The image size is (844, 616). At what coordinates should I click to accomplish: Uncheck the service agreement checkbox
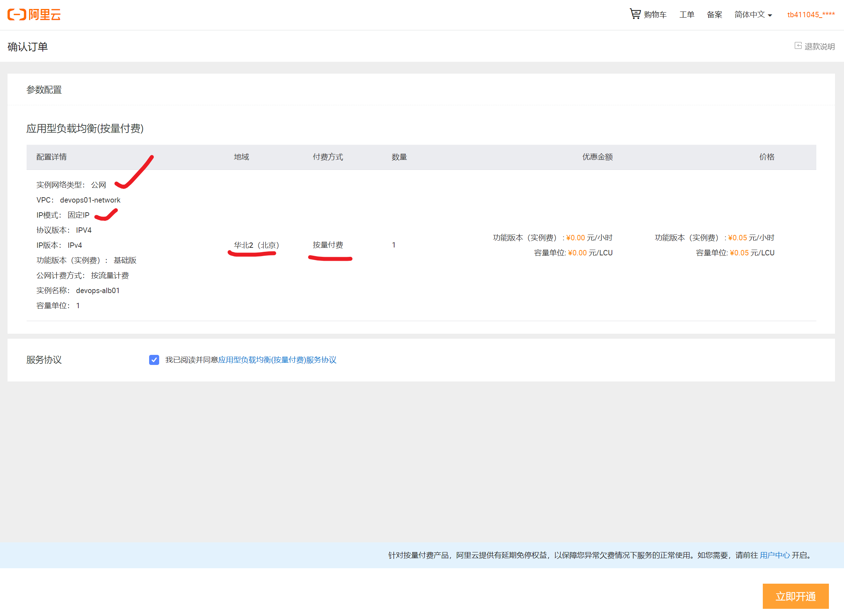(154, 360)
